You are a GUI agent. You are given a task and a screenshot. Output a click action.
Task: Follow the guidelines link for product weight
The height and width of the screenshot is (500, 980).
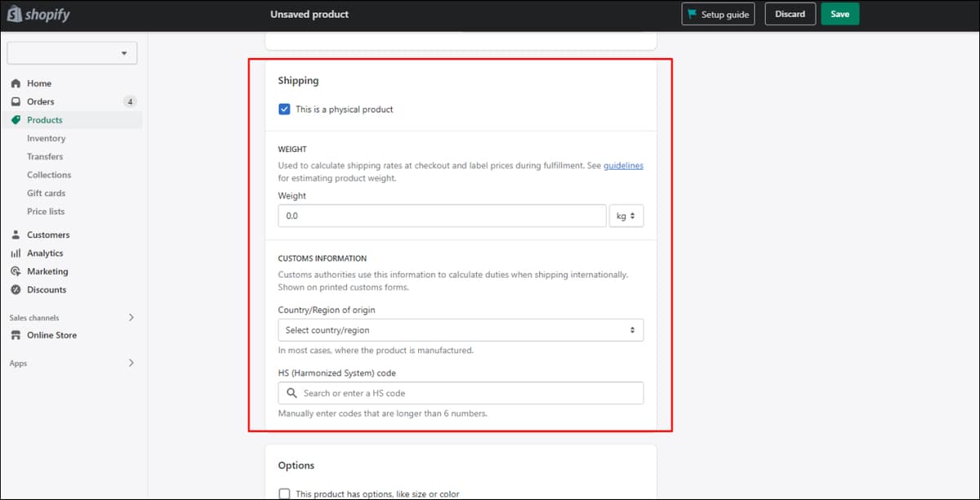pos(623,165)
